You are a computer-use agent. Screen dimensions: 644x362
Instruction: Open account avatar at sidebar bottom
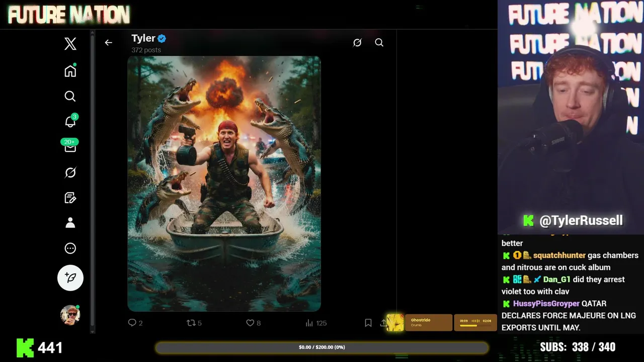(70, 315)
